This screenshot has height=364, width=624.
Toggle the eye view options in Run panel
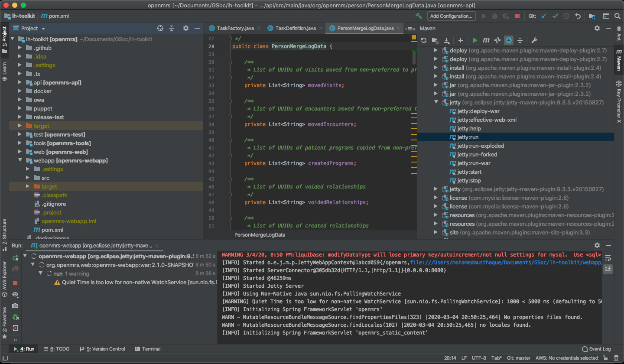click(16, 295)
